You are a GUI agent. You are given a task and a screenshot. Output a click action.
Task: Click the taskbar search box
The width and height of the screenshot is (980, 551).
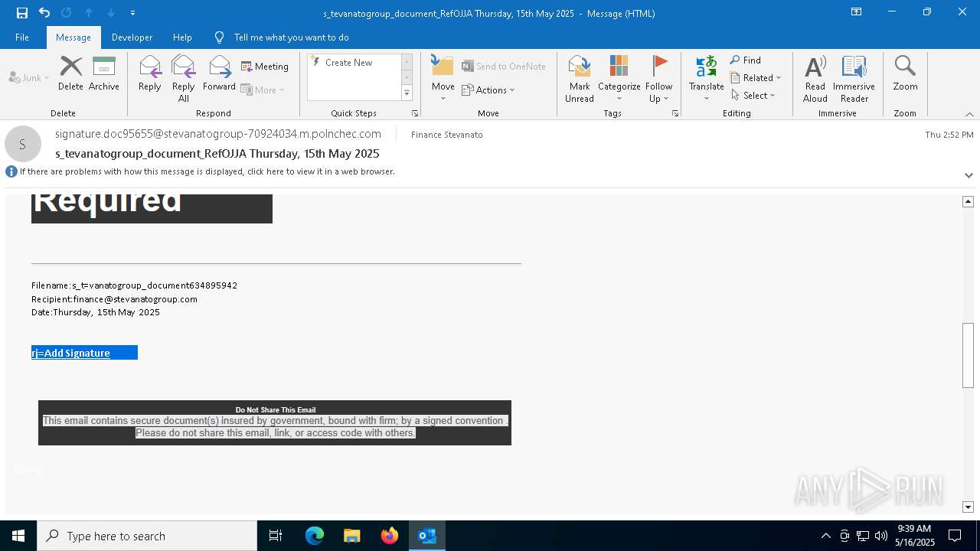147,536
